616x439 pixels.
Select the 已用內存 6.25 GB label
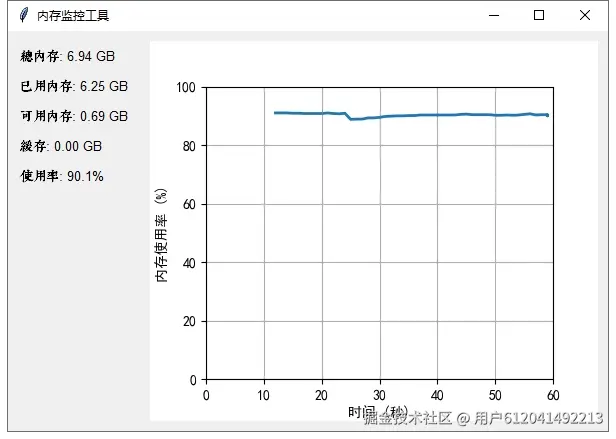tap(74, 86)
